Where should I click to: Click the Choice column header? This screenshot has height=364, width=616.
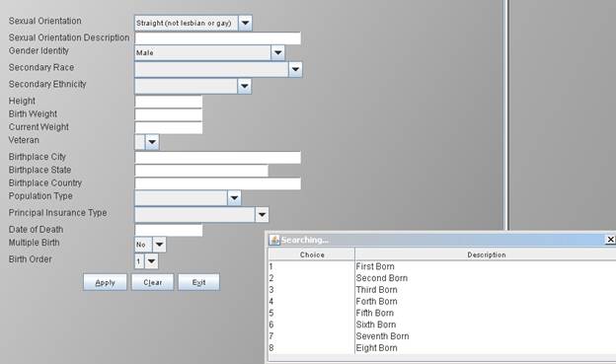[312, 255]
